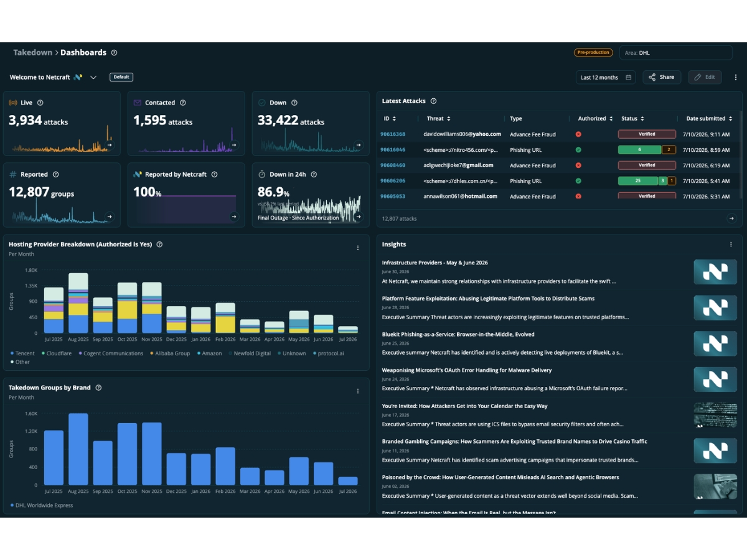Open the dashboard more options menu
747x560 pixels.
point(736,77)
